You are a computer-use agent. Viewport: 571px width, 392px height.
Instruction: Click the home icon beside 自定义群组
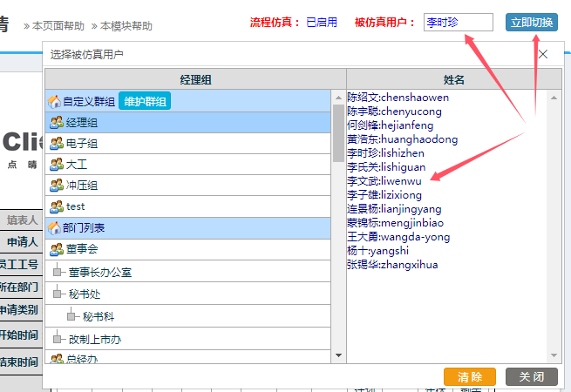click(55, 102)
